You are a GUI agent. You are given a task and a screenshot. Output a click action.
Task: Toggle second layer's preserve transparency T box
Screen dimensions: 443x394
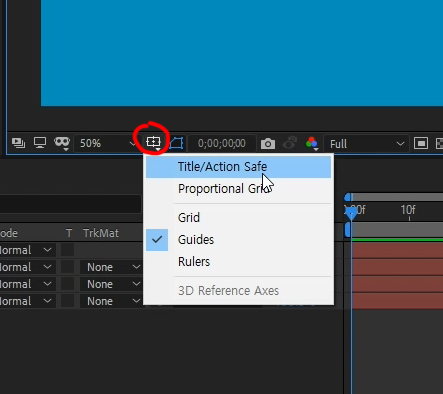[68, 267]
